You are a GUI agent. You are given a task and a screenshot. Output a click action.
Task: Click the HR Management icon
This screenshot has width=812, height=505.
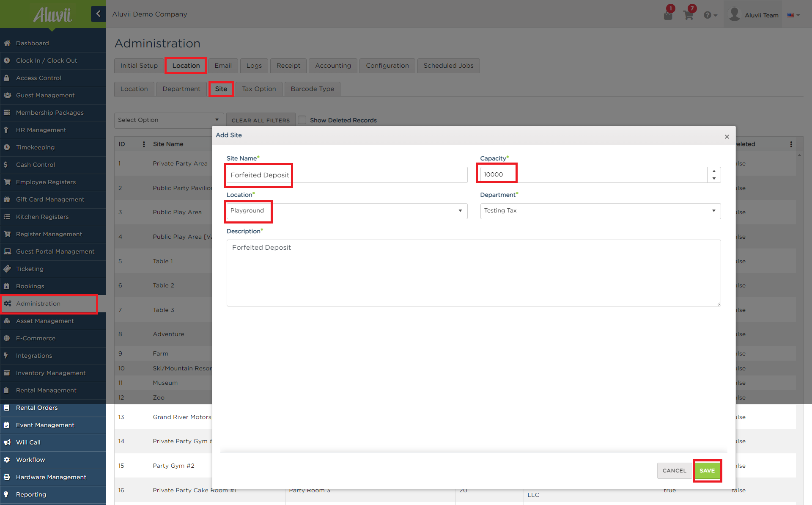tap(7, 130)
